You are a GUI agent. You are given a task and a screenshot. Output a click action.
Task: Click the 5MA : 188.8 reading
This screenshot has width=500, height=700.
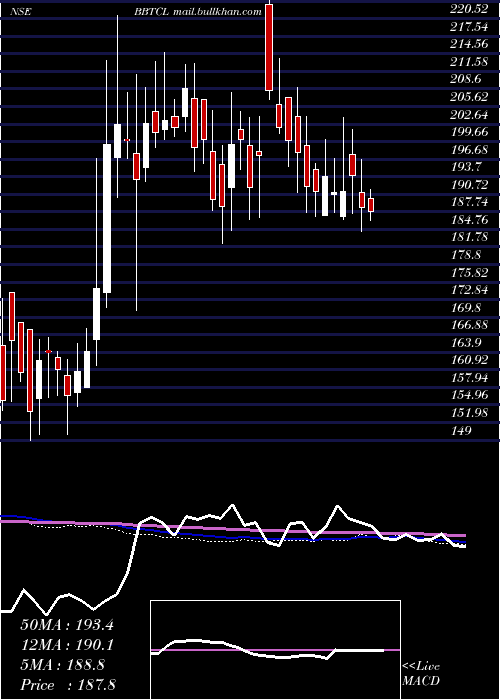click(62, 665)
